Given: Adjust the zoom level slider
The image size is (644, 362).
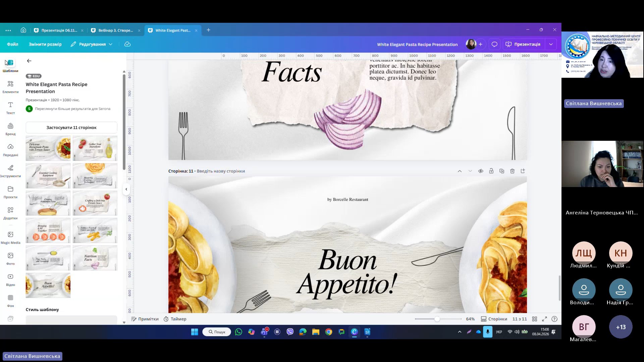Looking at the screenshot, I should click(437, 319).
